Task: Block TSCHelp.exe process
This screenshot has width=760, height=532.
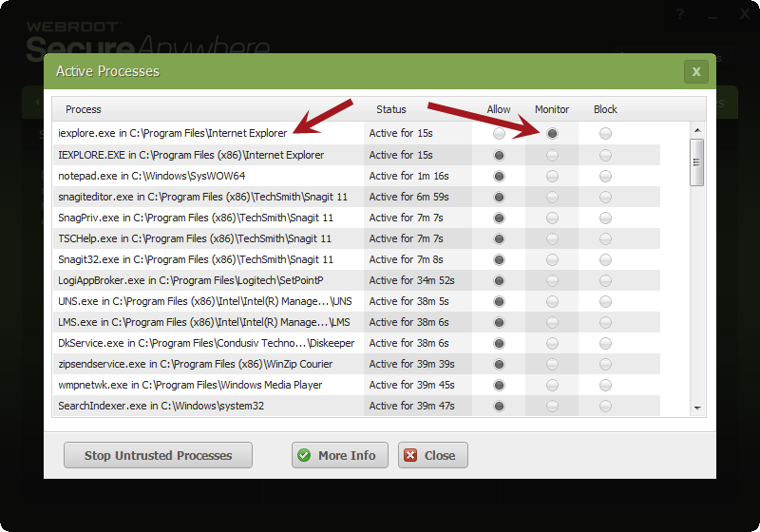Action: [605, 238]
